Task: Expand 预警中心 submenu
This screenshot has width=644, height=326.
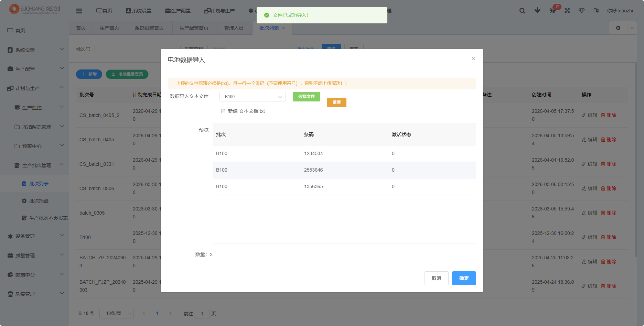Action: 34,146
